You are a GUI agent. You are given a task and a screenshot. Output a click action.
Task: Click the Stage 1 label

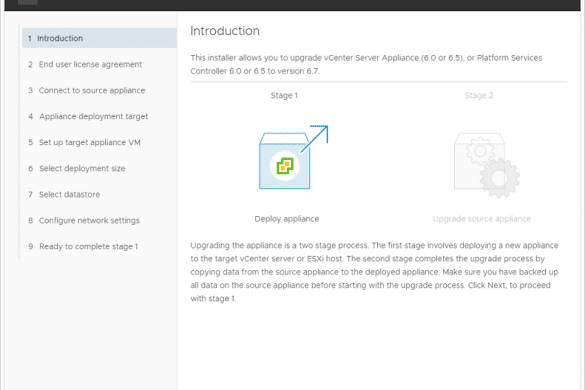pyautogui.click(x=284, y=96)
